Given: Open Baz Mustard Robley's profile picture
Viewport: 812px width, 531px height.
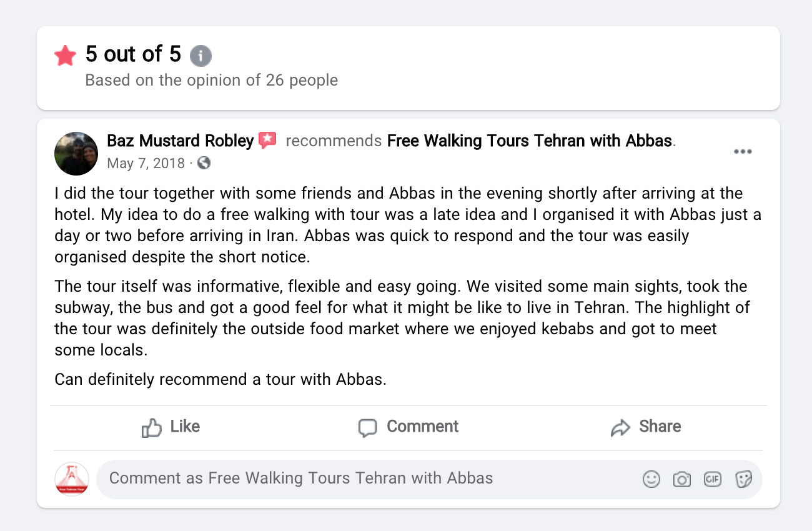Looking at the screenshot, I should pos(76,153).
